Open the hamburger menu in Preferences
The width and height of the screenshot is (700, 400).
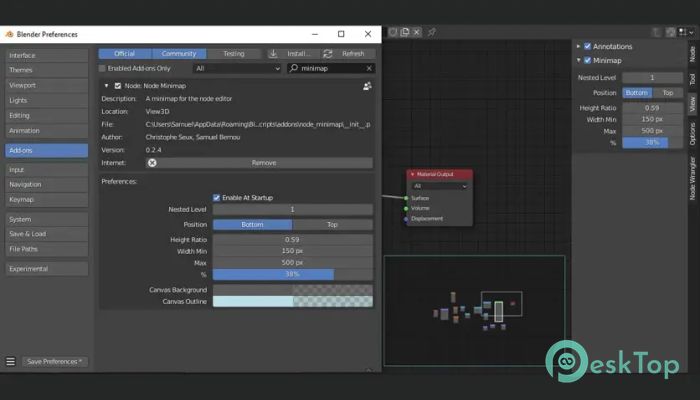coord(11,361)
